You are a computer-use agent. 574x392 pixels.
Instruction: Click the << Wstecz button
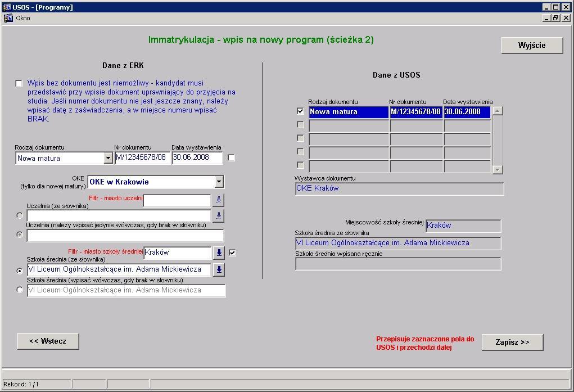(48, 341)
